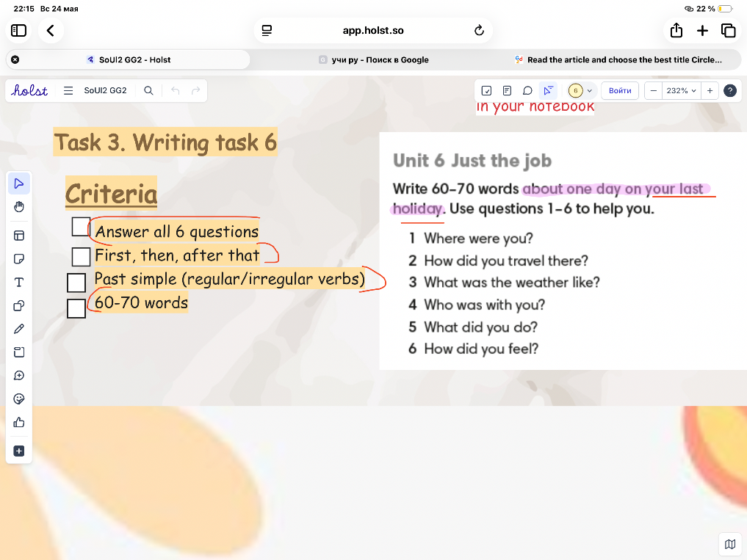Zoom out with minus button
747x560 pixels.
tap(654, 90)
